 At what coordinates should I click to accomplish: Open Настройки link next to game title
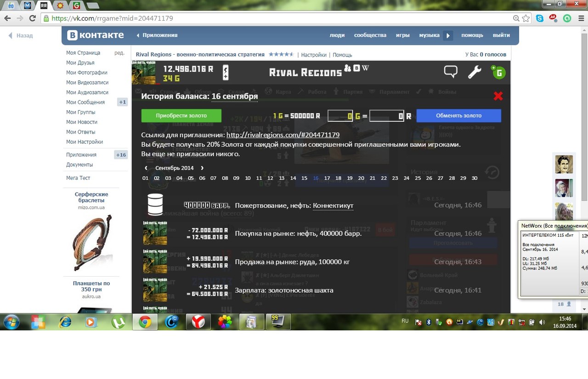tap(314, 55)
